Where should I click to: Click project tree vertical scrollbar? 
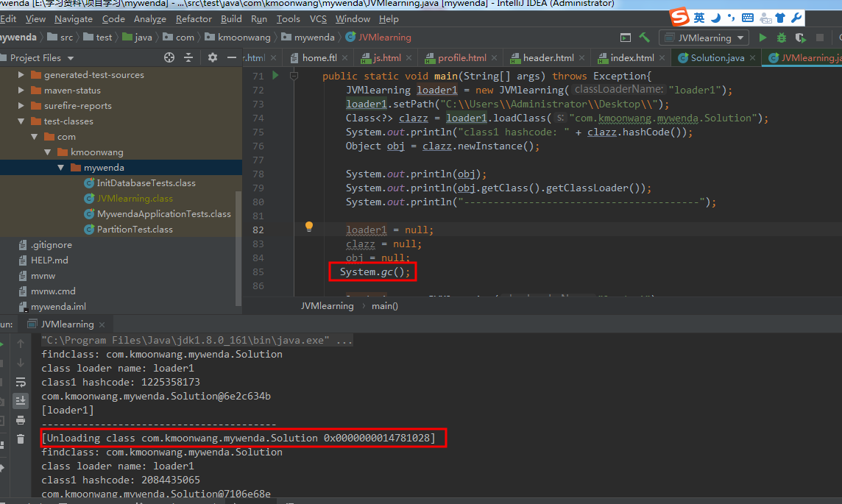click(x=238, y=247)
